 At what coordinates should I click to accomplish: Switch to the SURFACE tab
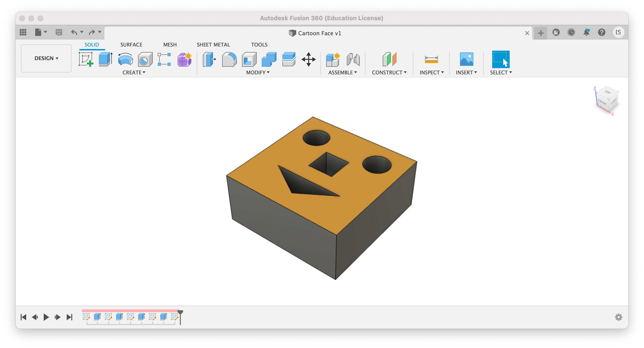[131, 45]
